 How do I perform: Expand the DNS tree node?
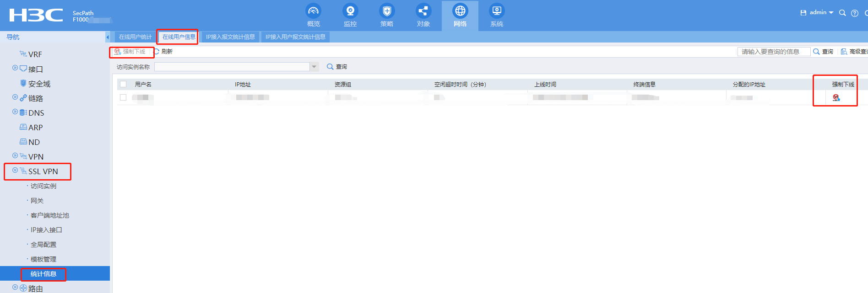pyautogui.click(x=15, y=112)
